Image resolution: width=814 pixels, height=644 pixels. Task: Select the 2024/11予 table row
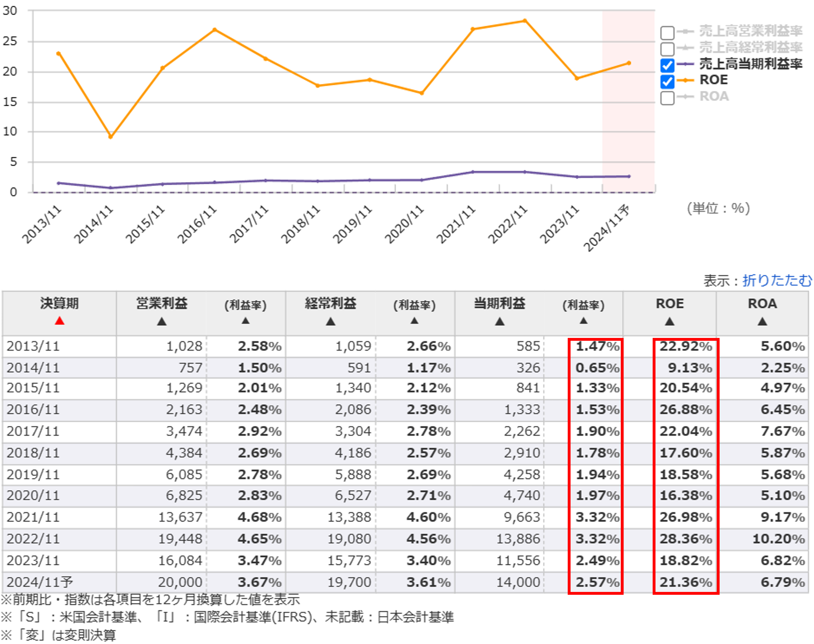(39, 582)
